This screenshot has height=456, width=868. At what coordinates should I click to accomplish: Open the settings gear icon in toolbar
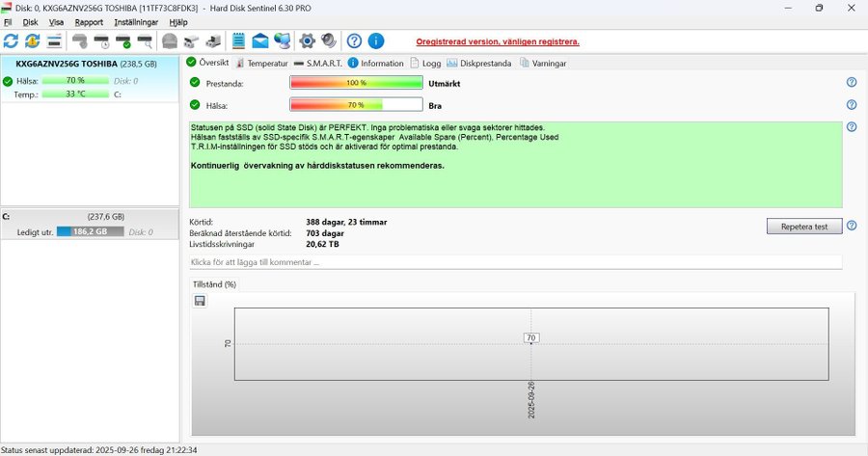[x=308, y=40]
